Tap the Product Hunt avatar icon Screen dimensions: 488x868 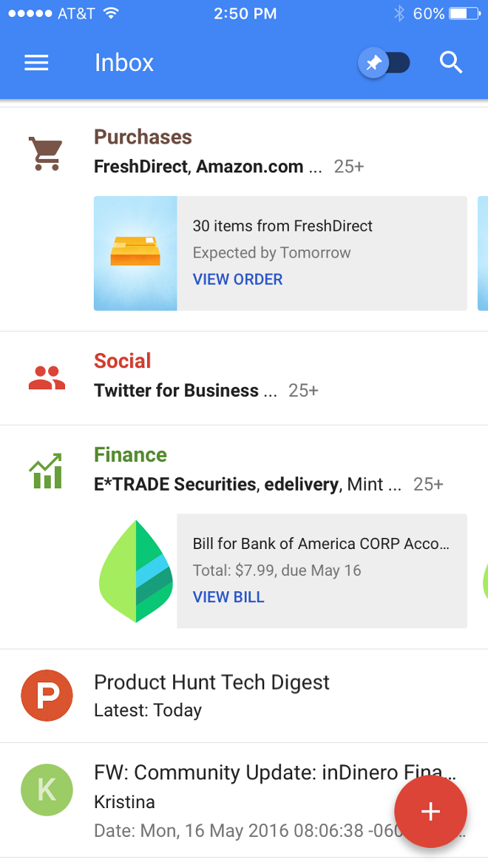coord(47,696)
